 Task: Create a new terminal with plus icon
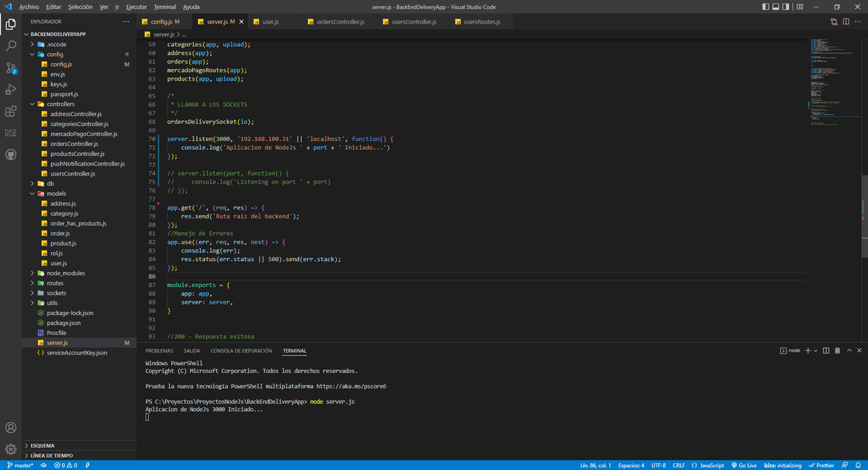[x=808, y=351]
